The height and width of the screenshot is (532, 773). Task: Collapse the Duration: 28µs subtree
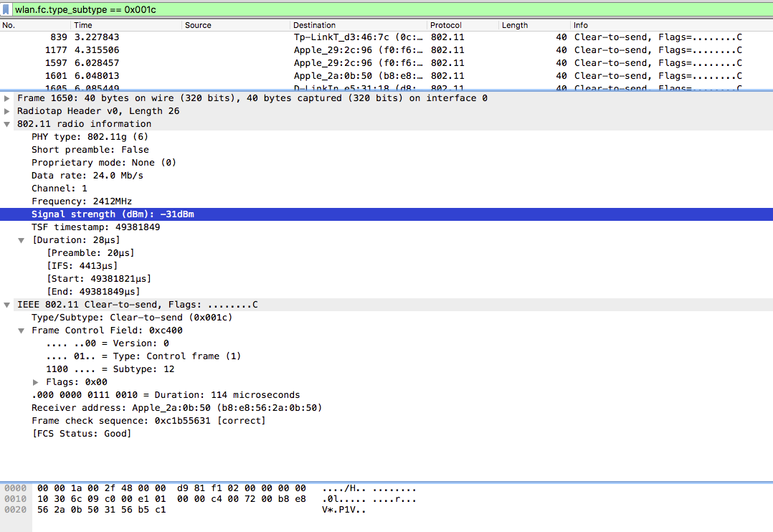coord(22,240)
